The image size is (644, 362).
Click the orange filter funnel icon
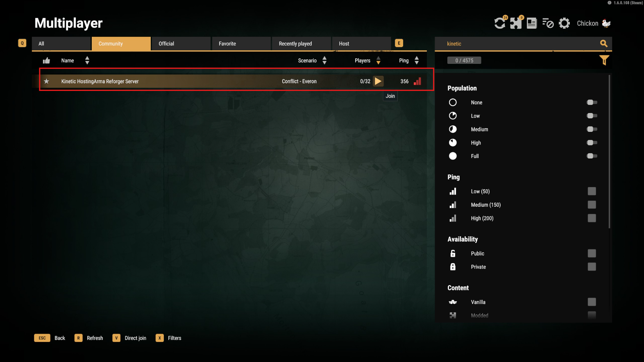point(604,60)
